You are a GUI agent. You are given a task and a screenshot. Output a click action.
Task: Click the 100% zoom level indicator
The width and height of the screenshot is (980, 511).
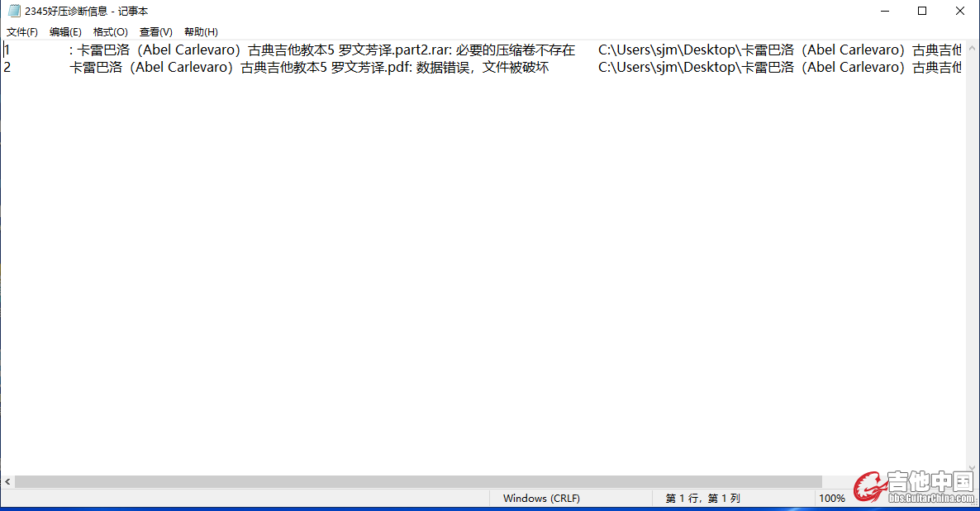831,498
